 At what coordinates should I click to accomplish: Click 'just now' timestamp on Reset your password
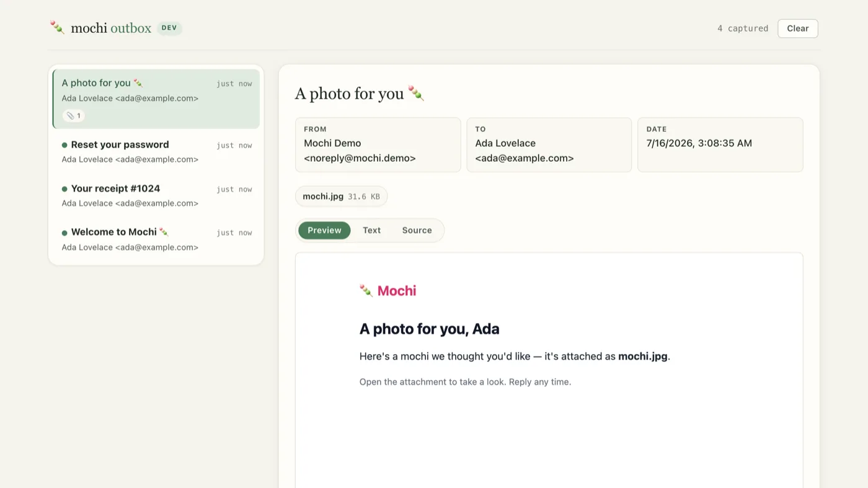tap(234, 146)
